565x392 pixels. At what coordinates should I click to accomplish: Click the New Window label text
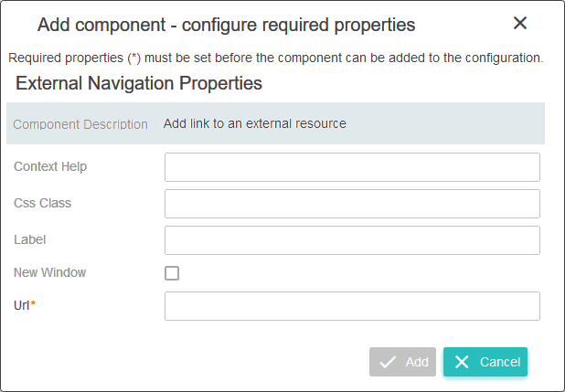[x=50, y=272]
